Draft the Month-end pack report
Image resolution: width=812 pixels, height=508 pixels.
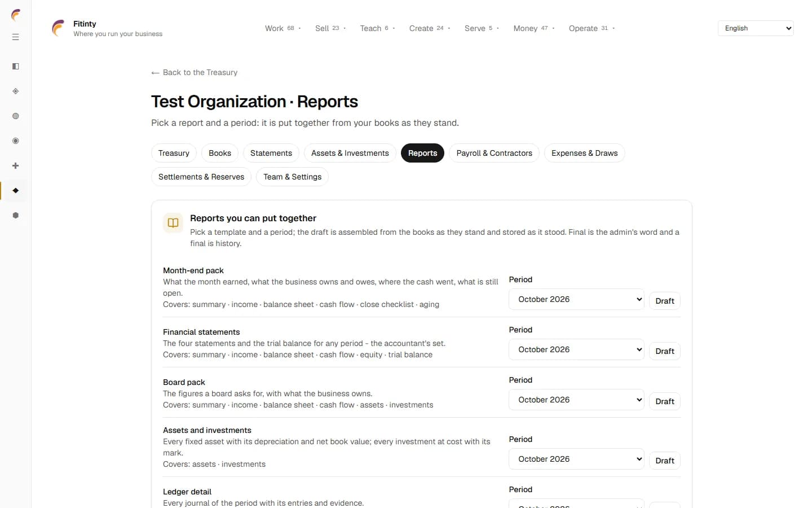[665, 301]
